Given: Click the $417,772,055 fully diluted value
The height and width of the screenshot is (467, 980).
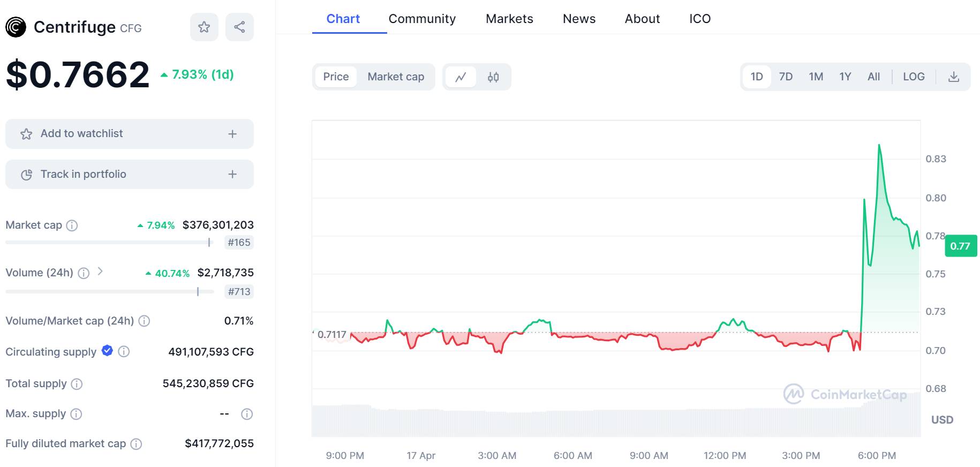Looking at the screenshot, I should tap(219, 443).
